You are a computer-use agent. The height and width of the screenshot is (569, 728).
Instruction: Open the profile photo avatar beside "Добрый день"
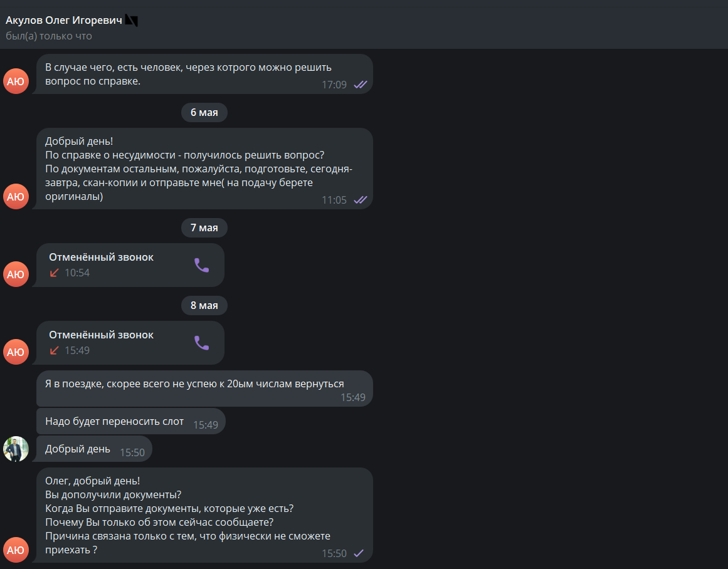click(16, 449)
